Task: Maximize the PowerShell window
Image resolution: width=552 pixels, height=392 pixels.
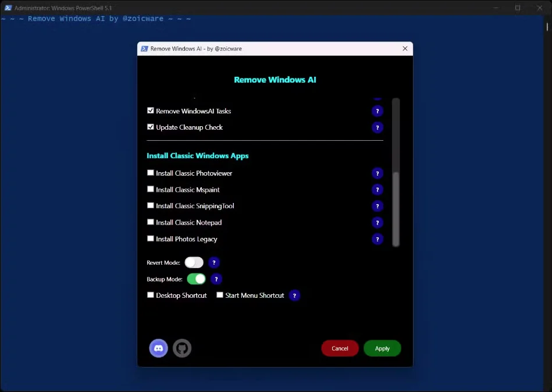Action: click(518, 8)
